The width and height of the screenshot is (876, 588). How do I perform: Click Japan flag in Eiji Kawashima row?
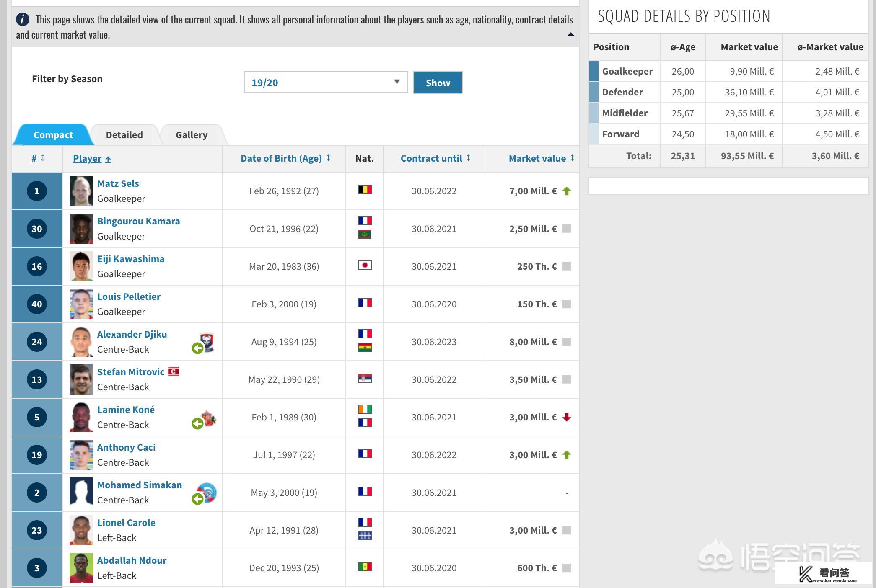coord(365,265)
